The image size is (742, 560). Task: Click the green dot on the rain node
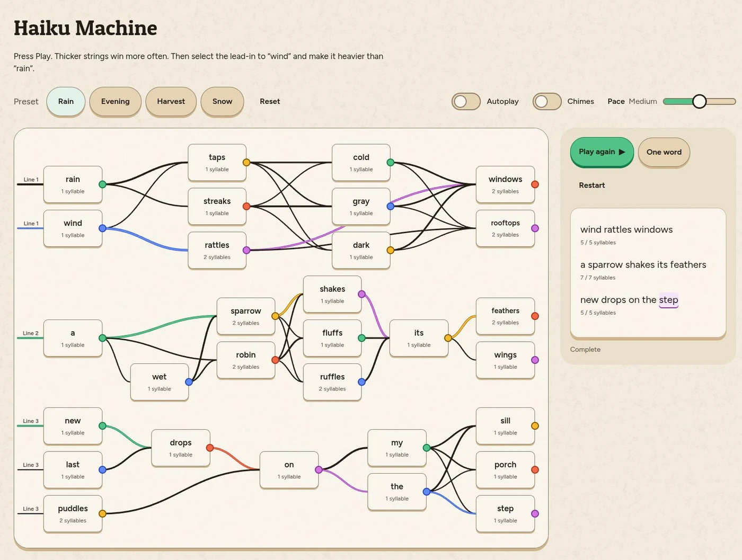click(102, 184)
